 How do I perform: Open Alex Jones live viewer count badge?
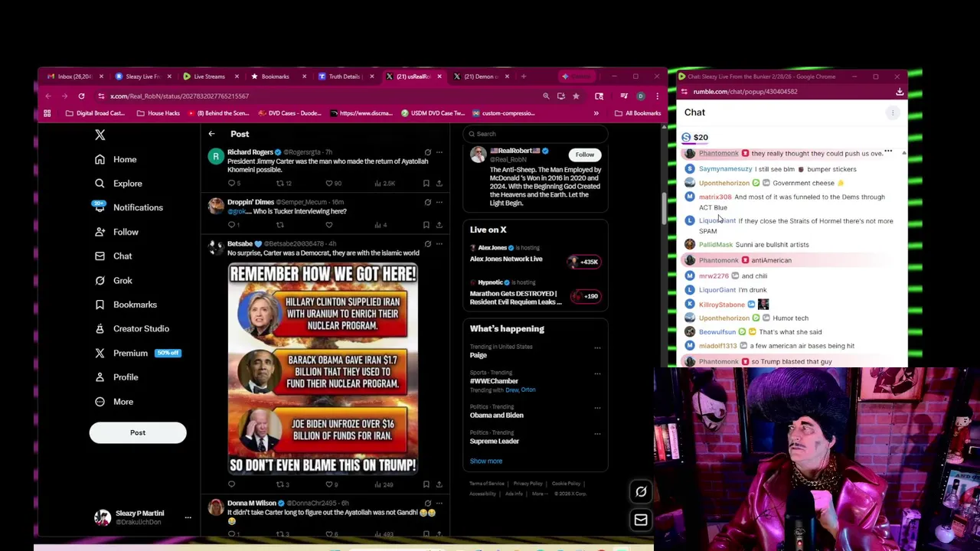tap(583, 262)
